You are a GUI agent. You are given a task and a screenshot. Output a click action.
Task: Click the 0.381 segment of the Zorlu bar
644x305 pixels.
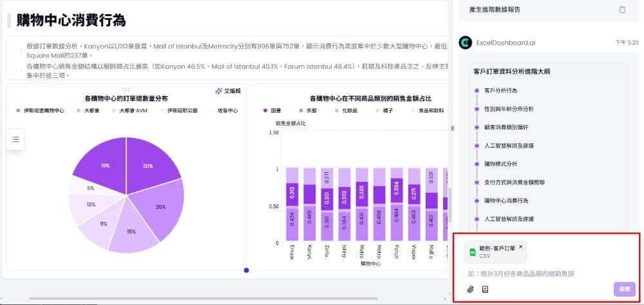[327, 226]
